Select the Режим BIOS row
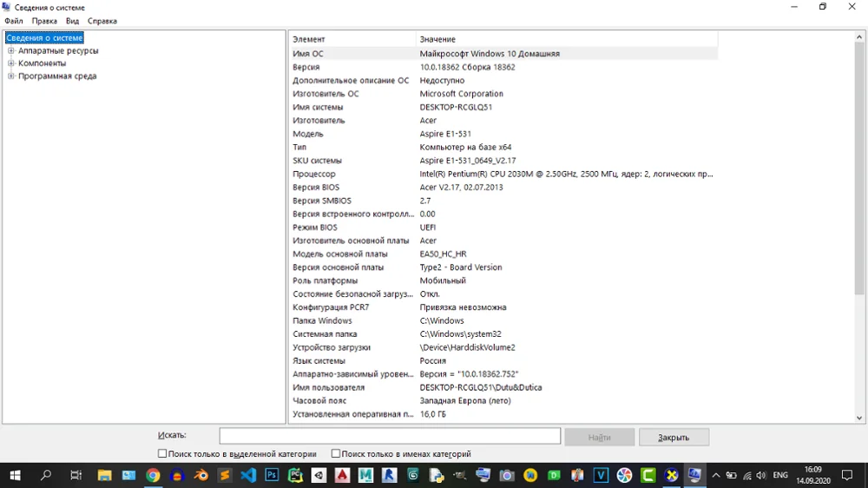Viewport: 868px width, 488px height. tap(503, 228)
